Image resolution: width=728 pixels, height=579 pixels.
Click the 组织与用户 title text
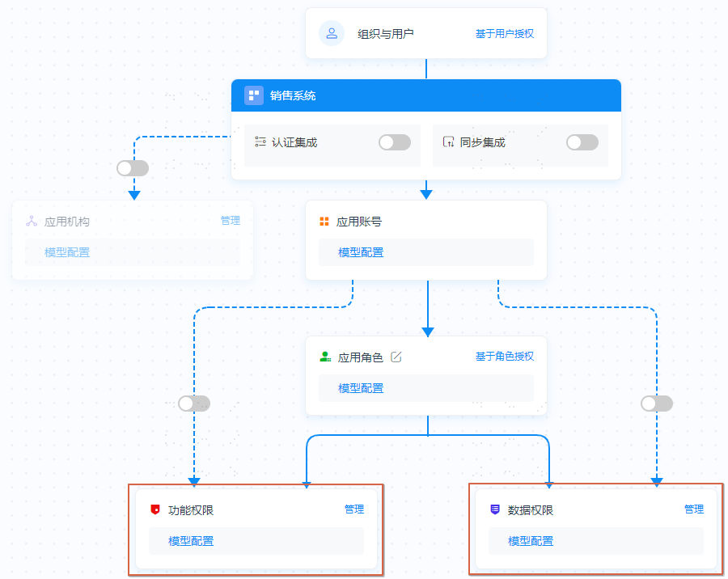[385, 34]
